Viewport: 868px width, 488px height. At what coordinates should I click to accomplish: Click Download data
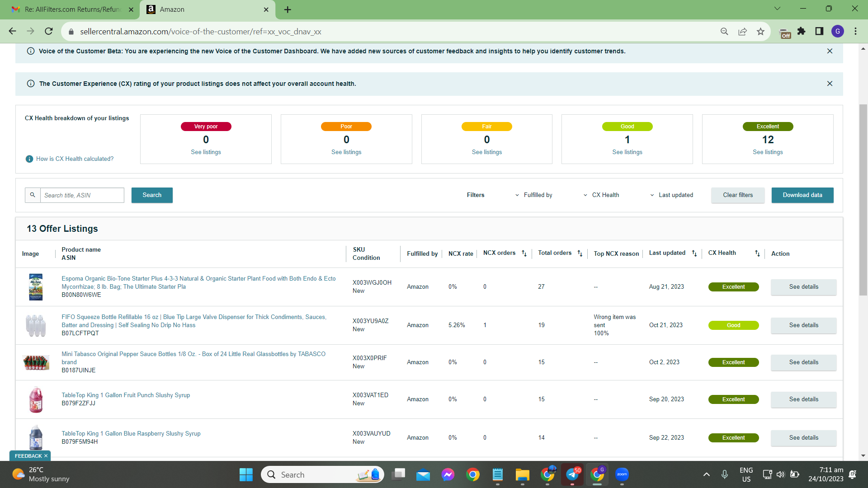tap(802, 195)
